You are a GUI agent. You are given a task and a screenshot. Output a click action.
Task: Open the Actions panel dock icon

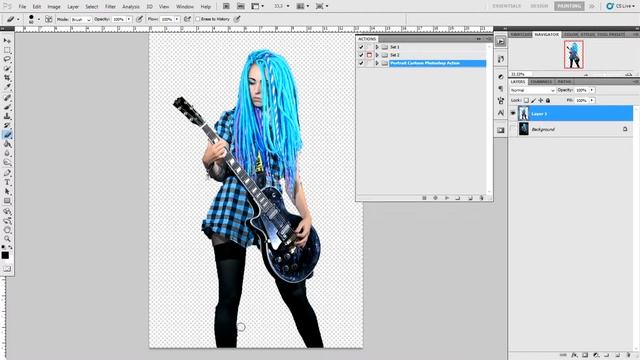(501, 42)
